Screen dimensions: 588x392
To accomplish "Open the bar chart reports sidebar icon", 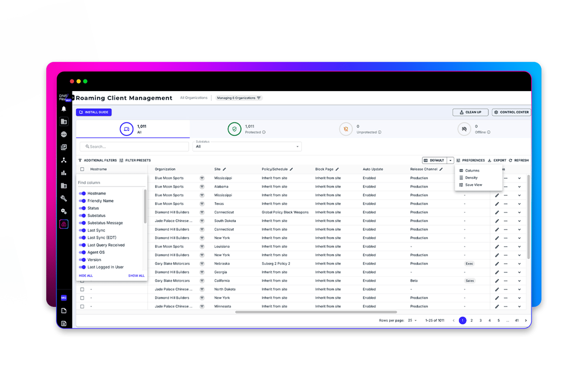I will 64,173.
